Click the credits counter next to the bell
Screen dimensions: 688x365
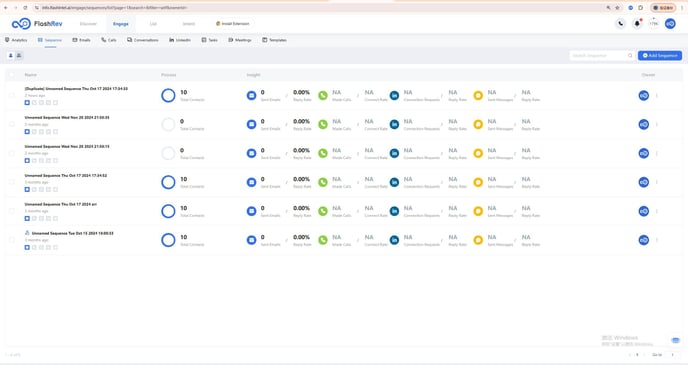654,24
